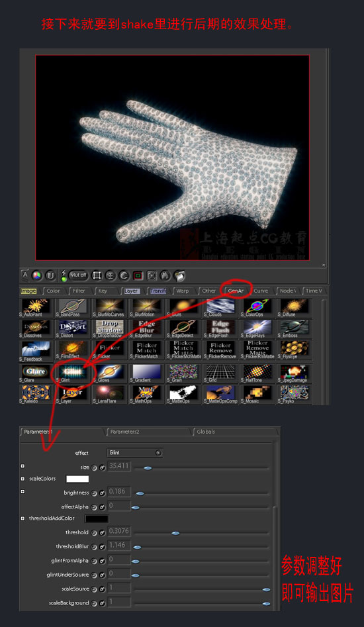Image resolution: width=364 pixels, height=627 pixels.
Task: Click the viewer RGB color channel button
Action: tap(37, 275)
